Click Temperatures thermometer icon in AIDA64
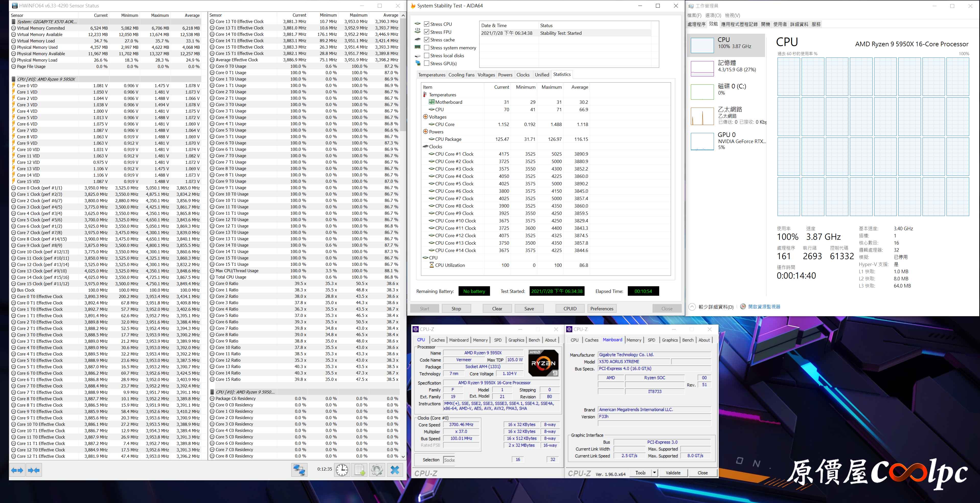 tap(425, 95)
